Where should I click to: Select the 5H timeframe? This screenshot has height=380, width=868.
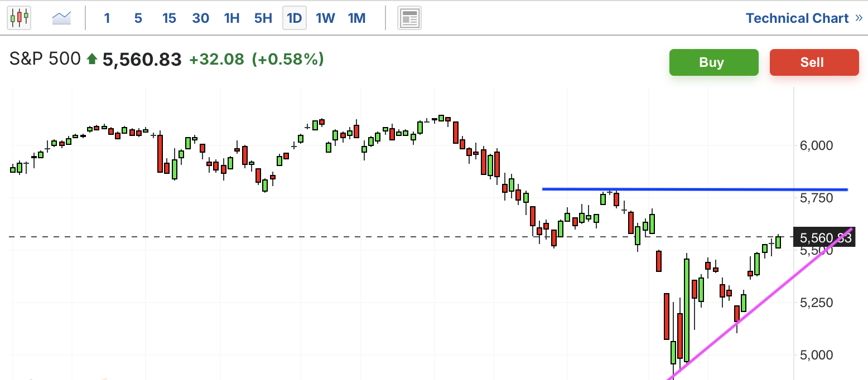[x=263, y=18]
